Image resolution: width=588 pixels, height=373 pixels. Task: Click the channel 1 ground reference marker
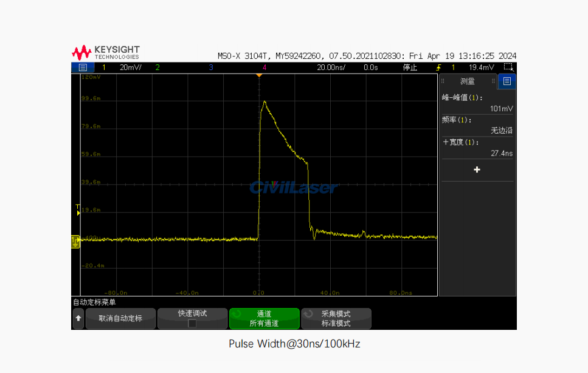tap(75, 242)
